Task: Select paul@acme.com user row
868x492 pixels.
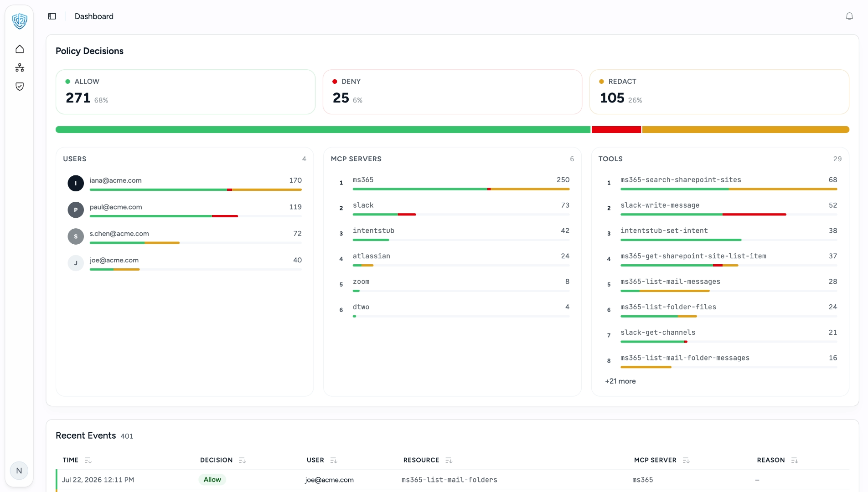Action: pyautogui.click(x=185, y=210)
